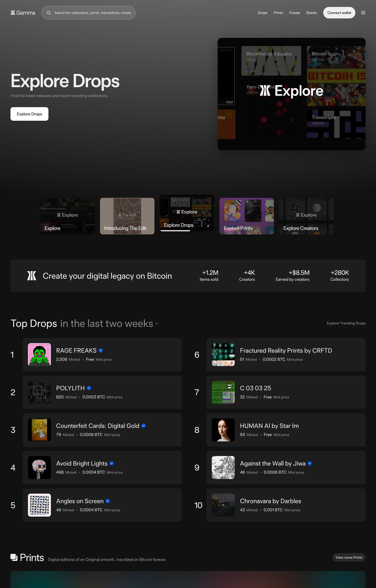
Task: Click the white Explore Drops button
Action: 29,114
